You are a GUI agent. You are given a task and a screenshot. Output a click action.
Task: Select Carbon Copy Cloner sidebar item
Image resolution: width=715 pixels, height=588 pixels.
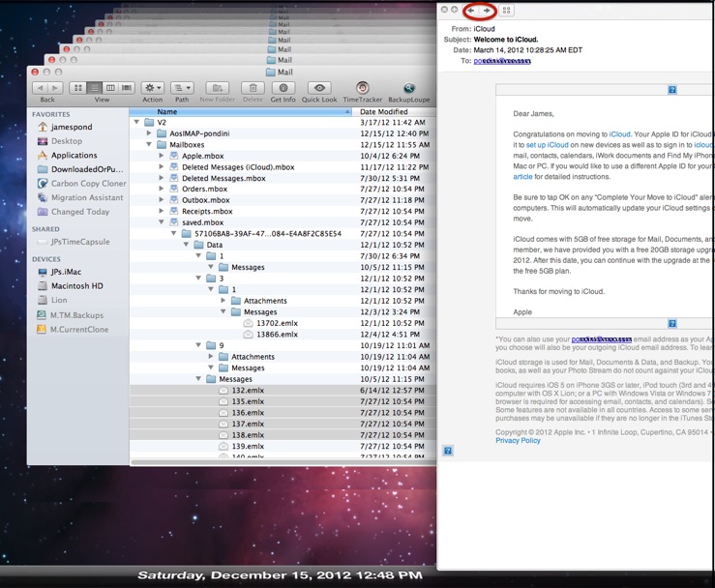tap(88, 183)
